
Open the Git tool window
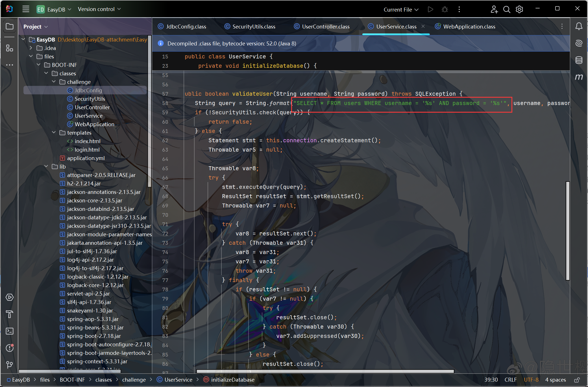pos(10,365)
